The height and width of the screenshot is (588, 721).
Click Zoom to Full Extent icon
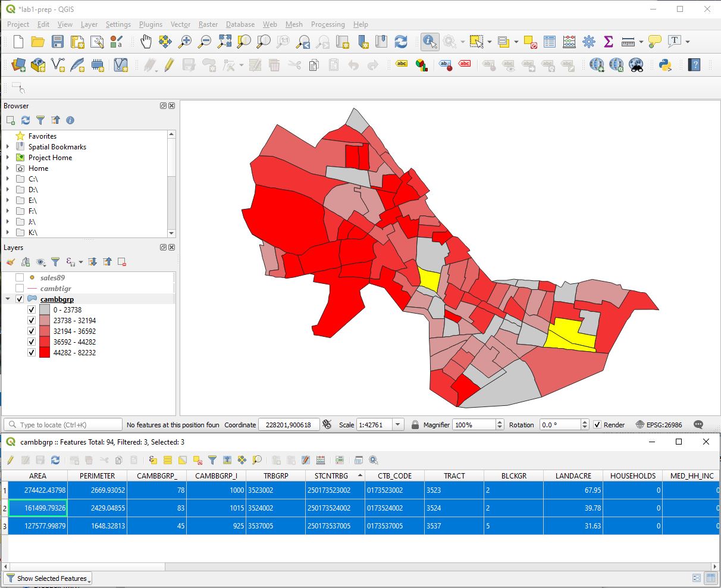224,42
